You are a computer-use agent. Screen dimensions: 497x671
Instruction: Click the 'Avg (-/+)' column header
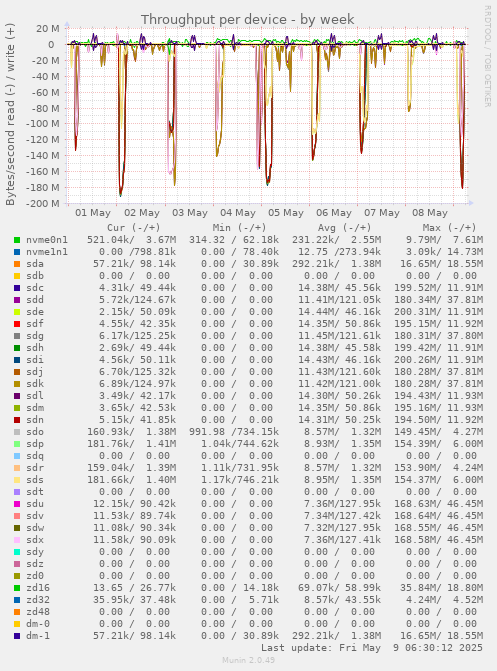pos(344,228)
